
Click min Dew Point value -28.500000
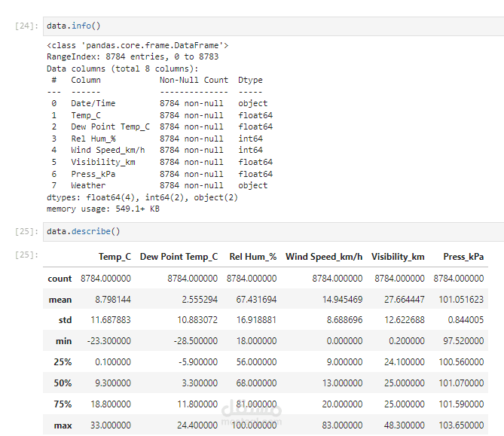click(196, 341)
